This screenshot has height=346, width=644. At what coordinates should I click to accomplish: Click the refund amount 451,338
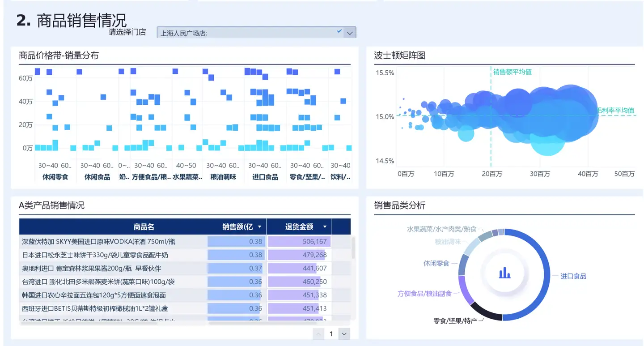coord(315,295)
